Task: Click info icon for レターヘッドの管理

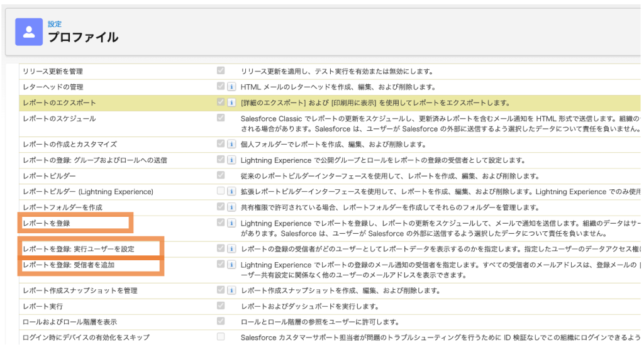Action: click(x=231, y=87)
